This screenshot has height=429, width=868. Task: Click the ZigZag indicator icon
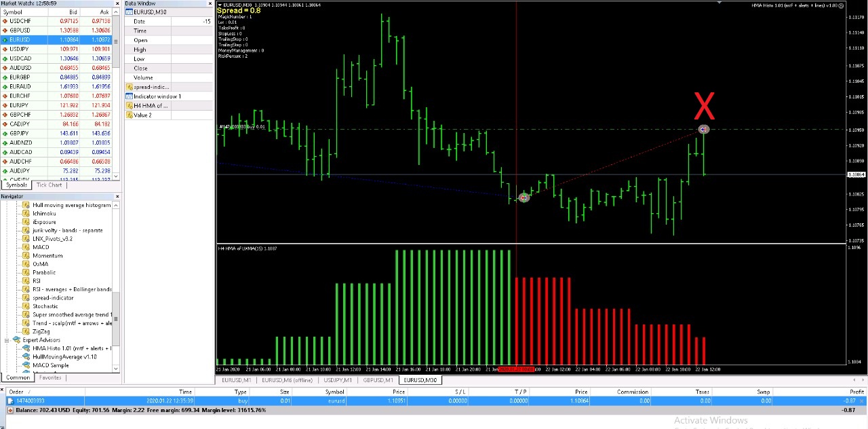point(26,331)
